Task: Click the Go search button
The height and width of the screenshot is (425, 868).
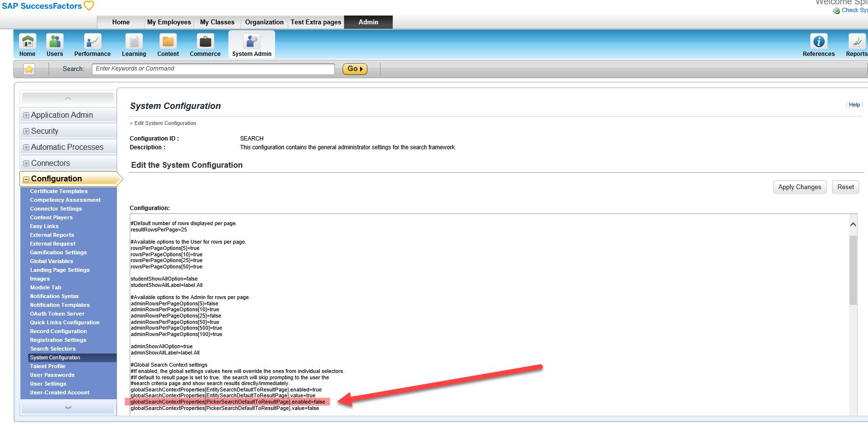Action: [x=355, y=69]
